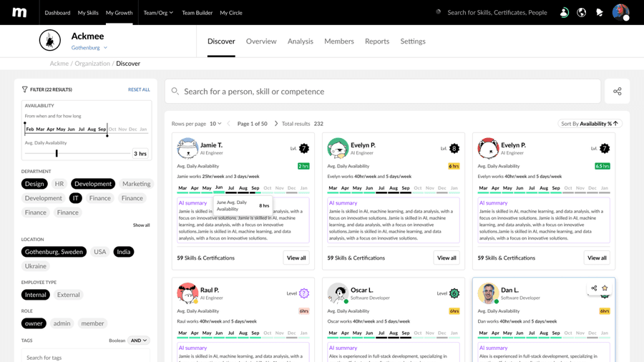The height and width of the screenshot is (362, 644).
Task: Click the globe icon in top bar
Action: point(582,13)
